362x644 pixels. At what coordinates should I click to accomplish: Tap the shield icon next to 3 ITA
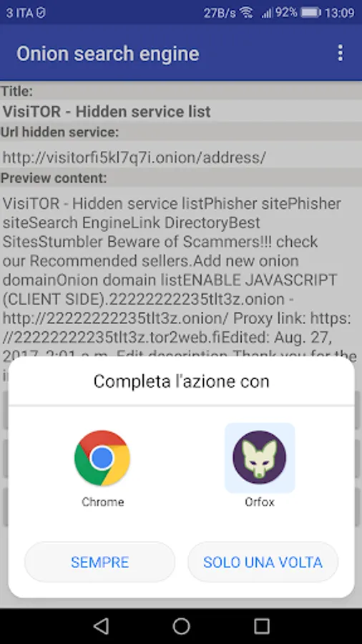pyautogui.click(x=40, y=13)
